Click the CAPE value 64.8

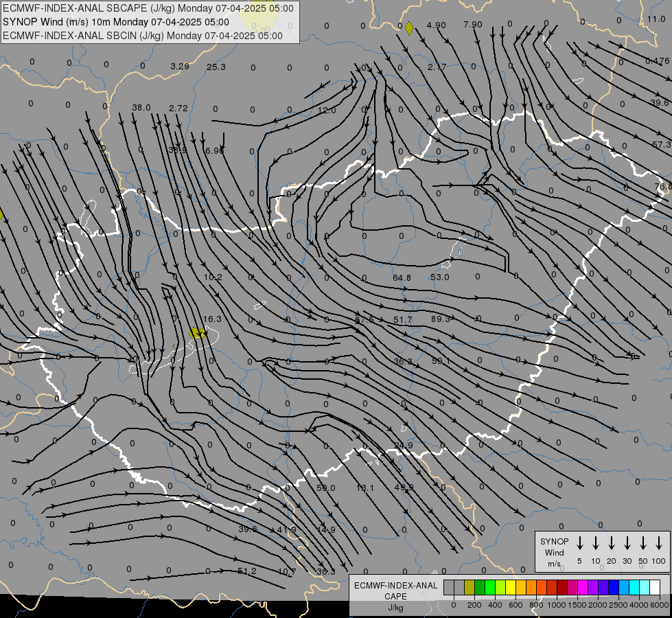click(402, 278)
